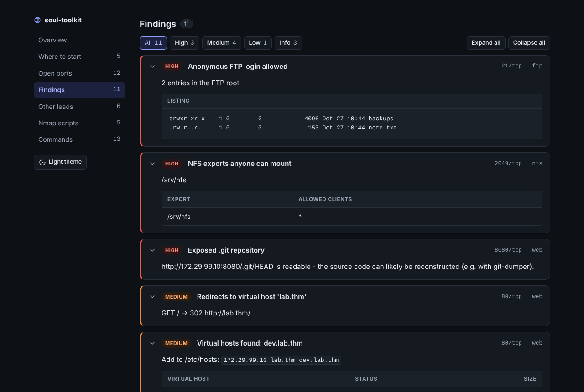
Task: Click Expand all button
Action: pos(486,43)
